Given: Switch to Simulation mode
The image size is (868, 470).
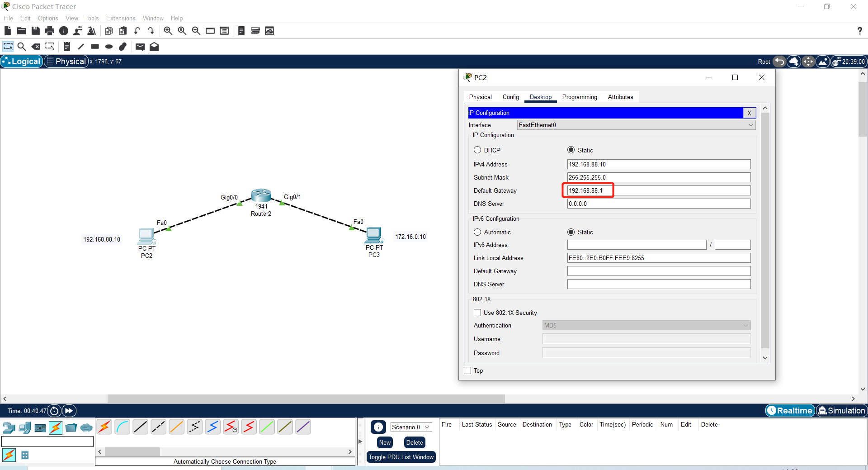Looking at the screenshot, I should click(x=841, y=411).
